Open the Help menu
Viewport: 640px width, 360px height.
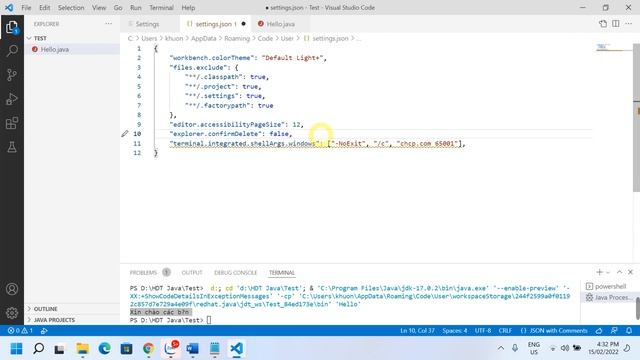pos(188,7)
